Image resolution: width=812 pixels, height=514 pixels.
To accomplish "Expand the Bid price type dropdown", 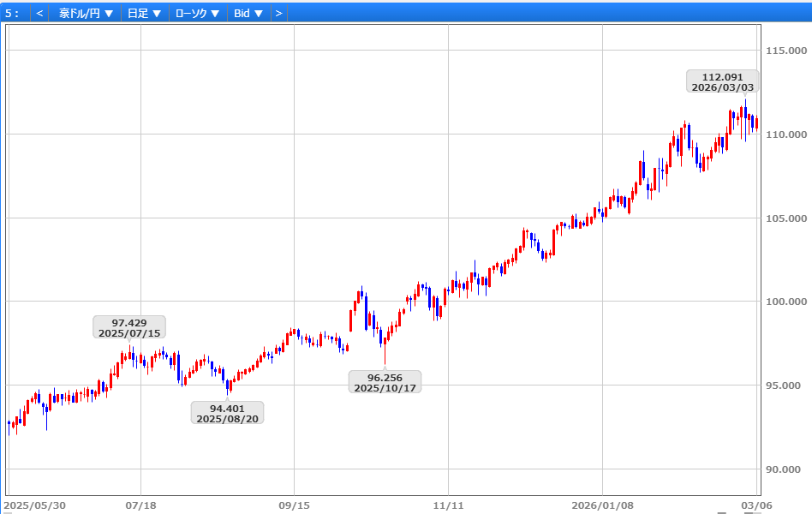I will (x=248, y=13).
